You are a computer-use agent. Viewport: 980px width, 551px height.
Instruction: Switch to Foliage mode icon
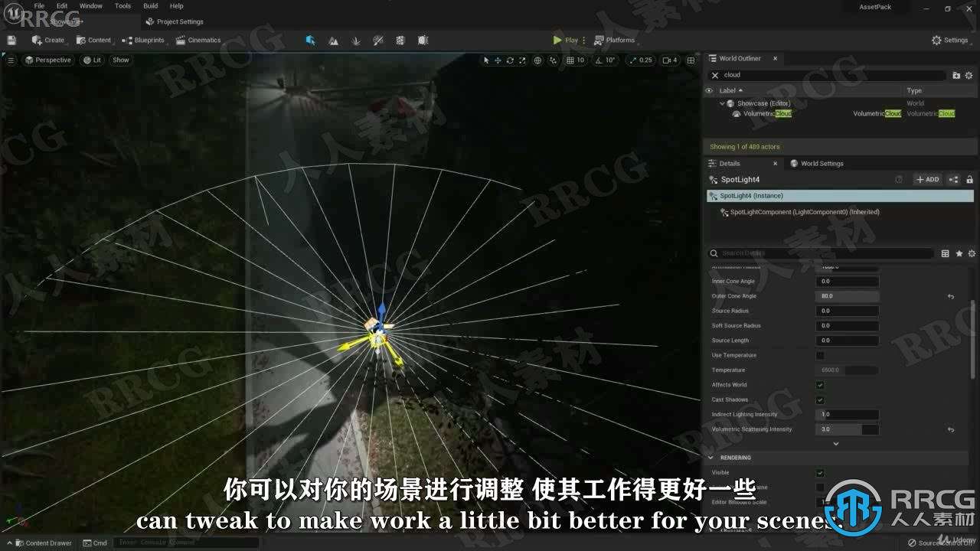point(355,40)
